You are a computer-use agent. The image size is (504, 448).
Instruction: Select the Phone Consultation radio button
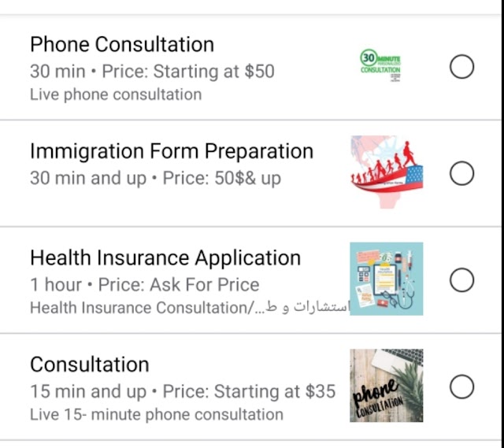[462, 67]
